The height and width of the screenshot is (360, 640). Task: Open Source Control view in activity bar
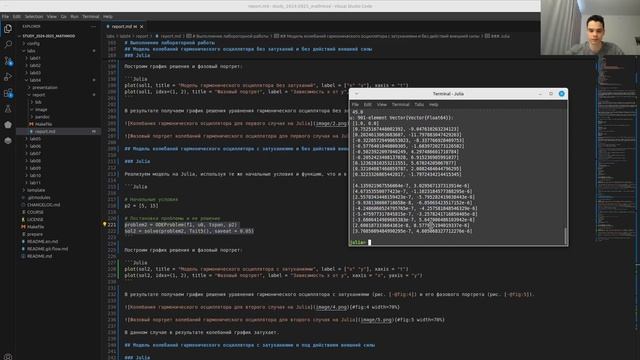point(8,61)
